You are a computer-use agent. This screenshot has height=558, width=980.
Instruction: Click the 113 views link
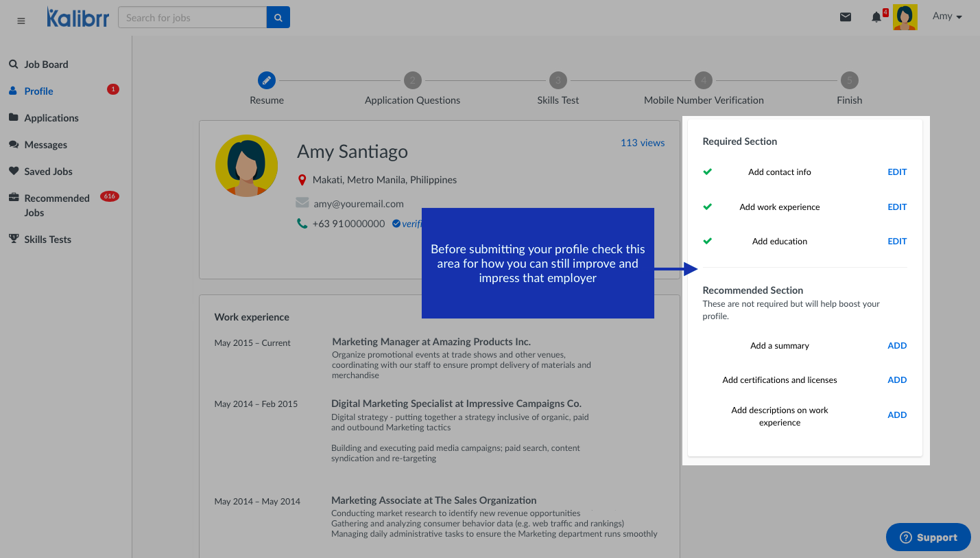pyautogui.click(x=642, y=143)
